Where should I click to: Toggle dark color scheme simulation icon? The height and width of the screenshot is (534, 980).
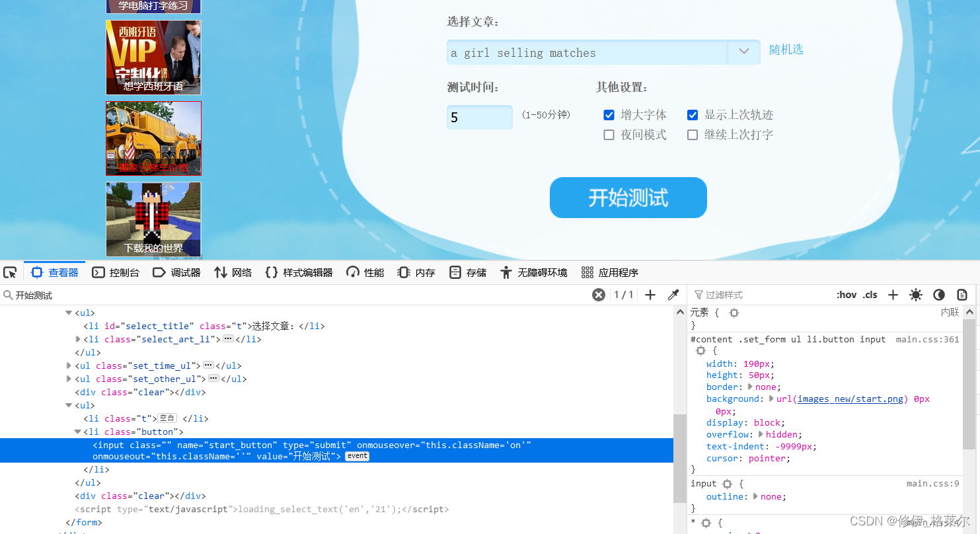coord(939,295)
